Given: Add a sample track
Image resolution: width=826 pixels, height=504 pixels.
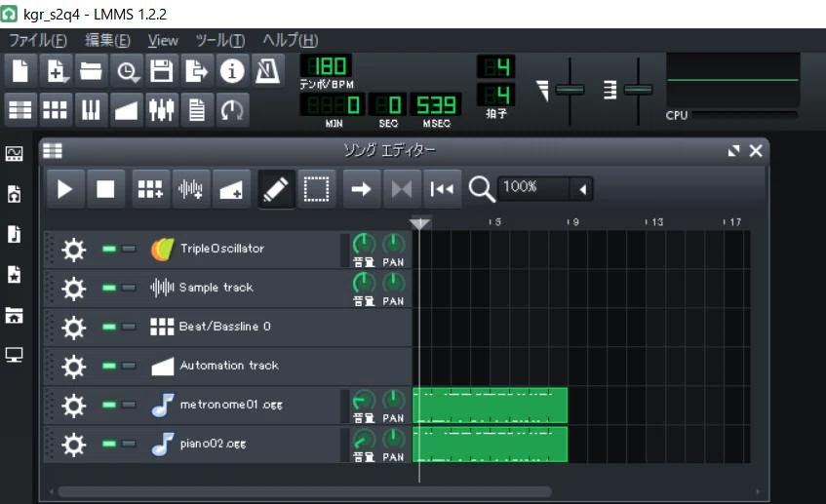Looking at the screenshot, I should pyautogui.click(x=191, y=189).
